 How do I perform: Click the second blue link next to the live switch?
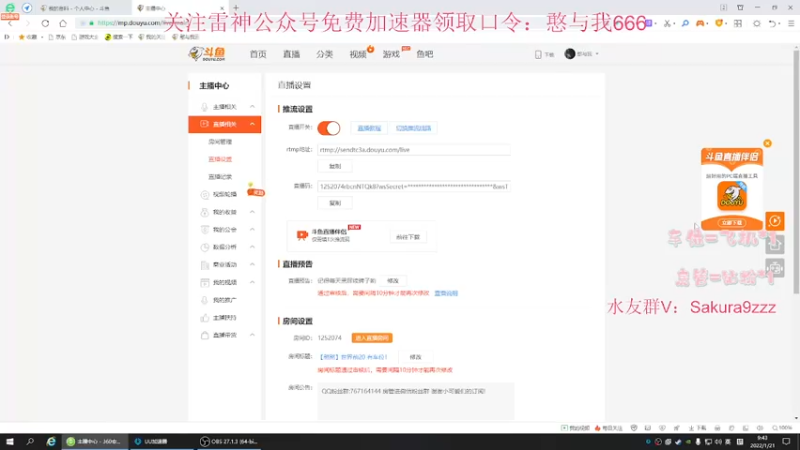(413, 128)
